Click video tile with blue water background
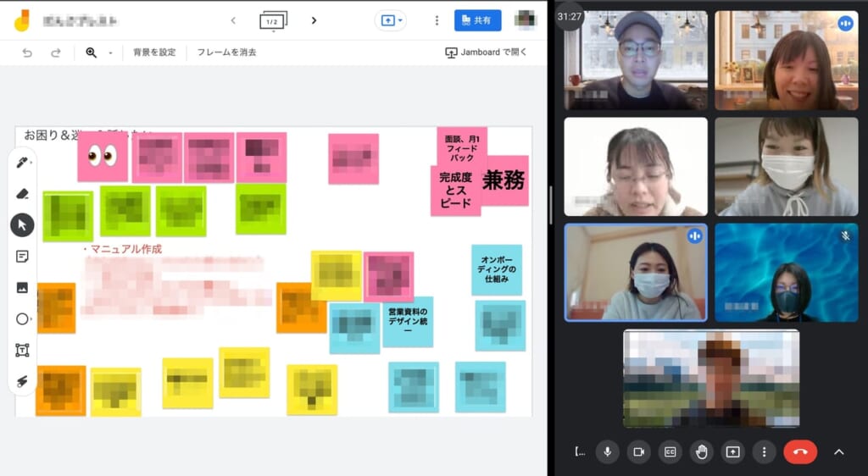The width and height of the screenshot is (868, 476). point(786,273)
